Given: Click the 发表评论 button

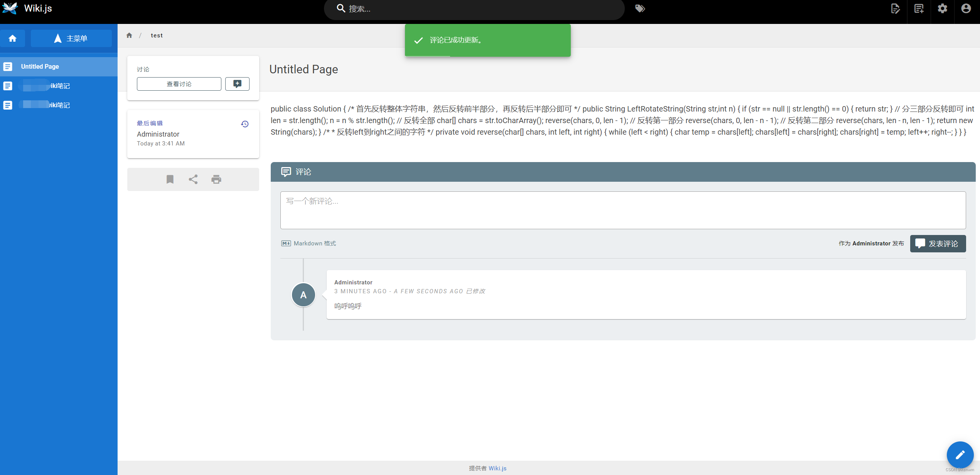Looking at the screenshot, I should click(x=938, y=243).
